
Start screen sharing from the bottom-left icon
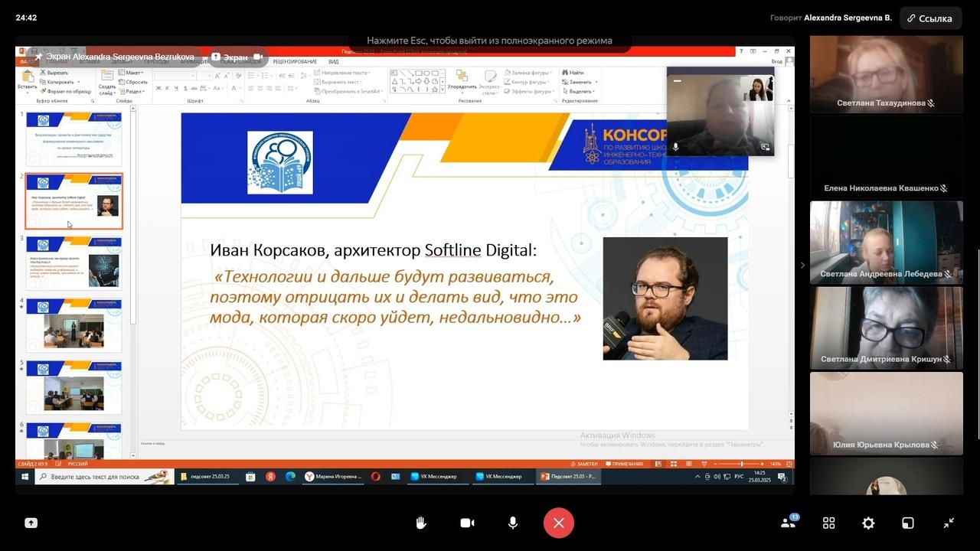[31, 523]
